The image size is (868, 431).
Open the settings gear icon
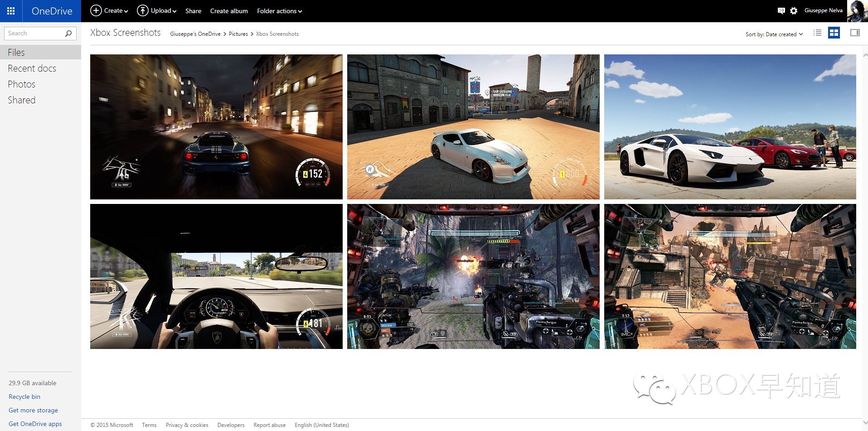(794, 11)
